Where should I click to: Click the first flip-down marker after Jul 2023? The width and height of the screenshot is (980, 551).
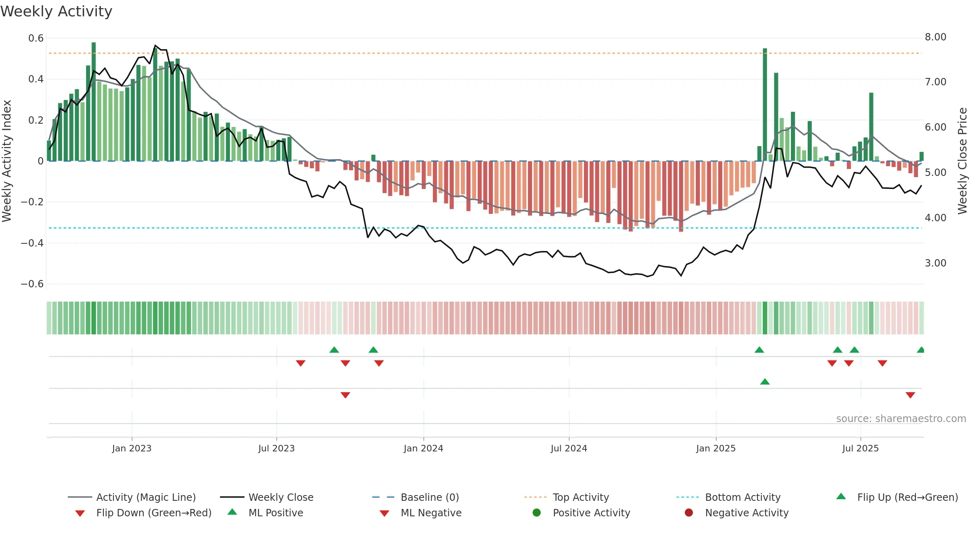[x=301, y=363]
